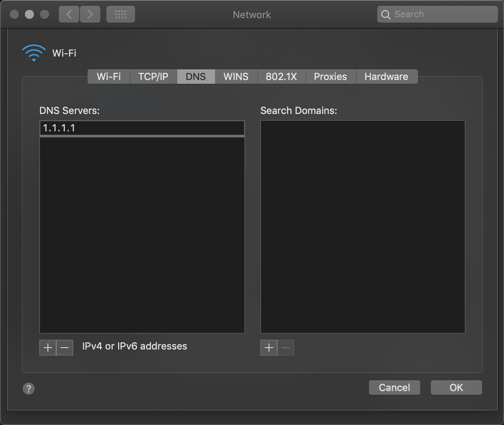504x425 pixels.
Task: Open the Hardware tab
Action: 386,77
